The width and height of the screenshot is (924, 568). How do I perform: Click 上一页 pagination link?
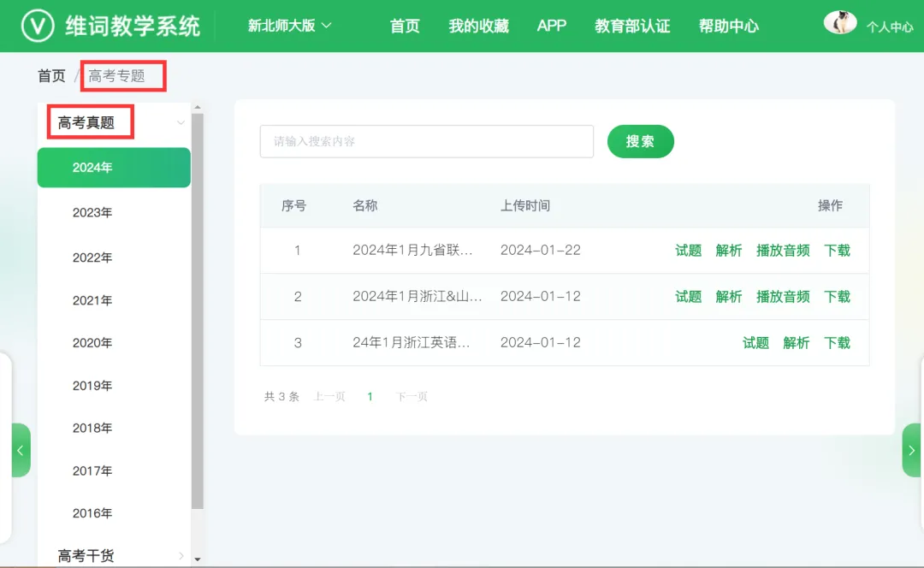pyautogui.click(x=329, y=397)
